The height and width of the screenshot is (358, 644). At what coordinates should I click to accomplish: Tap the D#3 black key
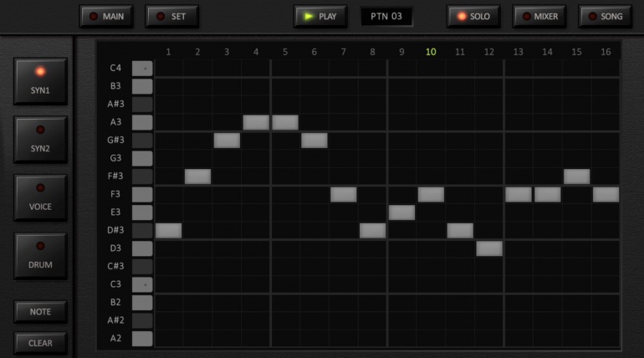pos(142,231)
